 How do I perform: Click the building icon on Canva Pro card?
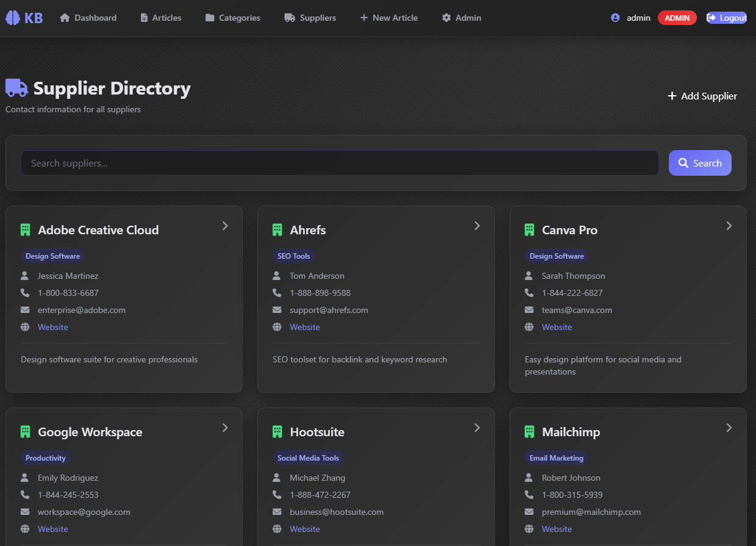(x=529, y=230)
